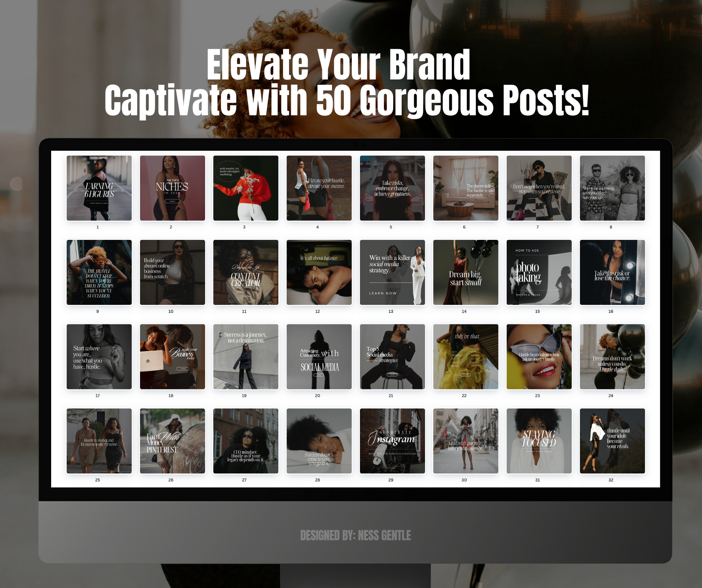Select the 'Take the risk or lose the chance' post
The width and height of the screenshot is (702, 588).
point(612,272)
